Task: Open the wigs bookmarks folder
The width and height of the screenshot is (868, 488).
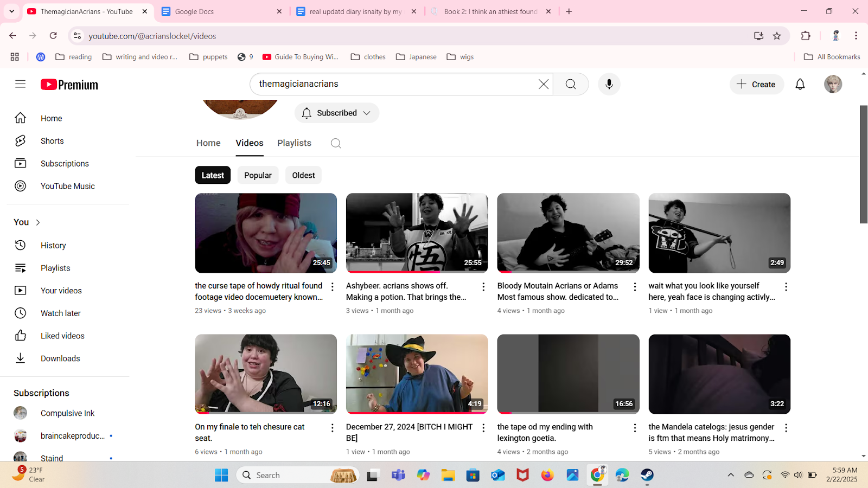Action: pyautogui.click(x=460, y=57)
